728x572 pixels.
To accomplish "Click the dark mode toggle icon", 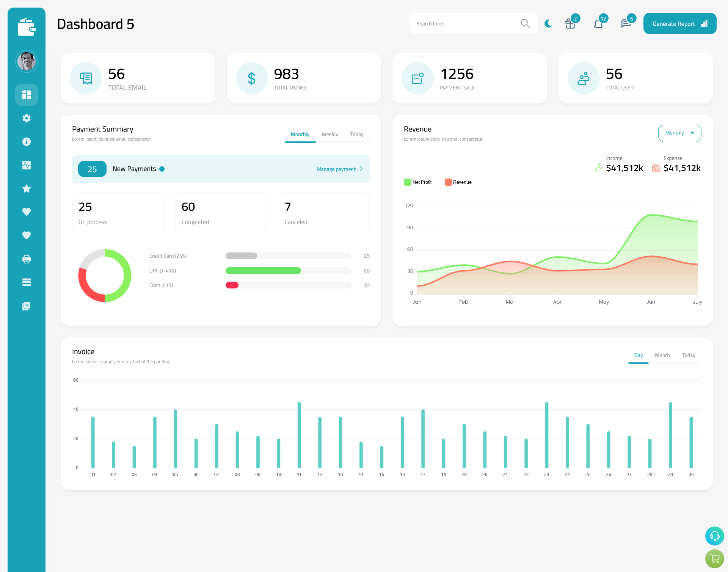I will [548, 24].
